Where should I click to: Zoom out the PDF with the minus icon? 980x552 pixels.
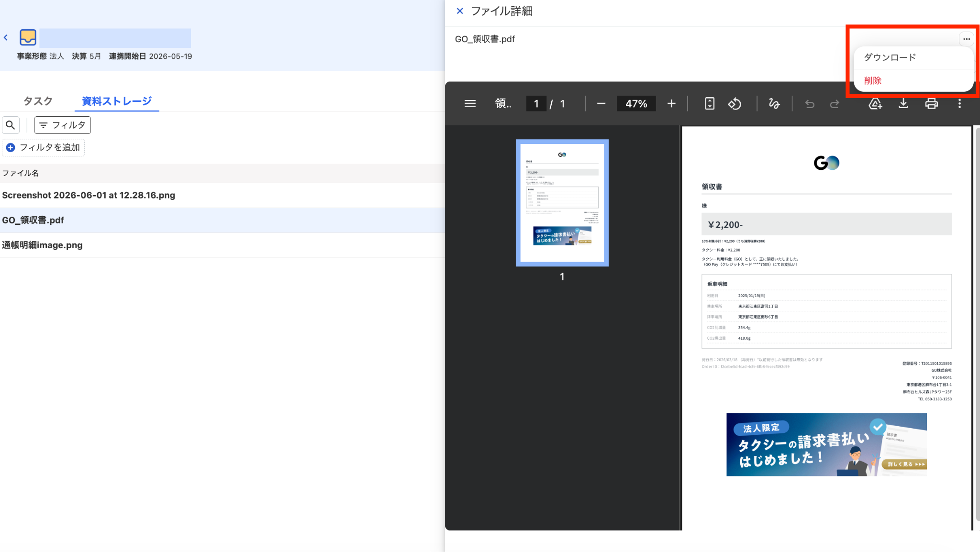click(x=601, y=104)
